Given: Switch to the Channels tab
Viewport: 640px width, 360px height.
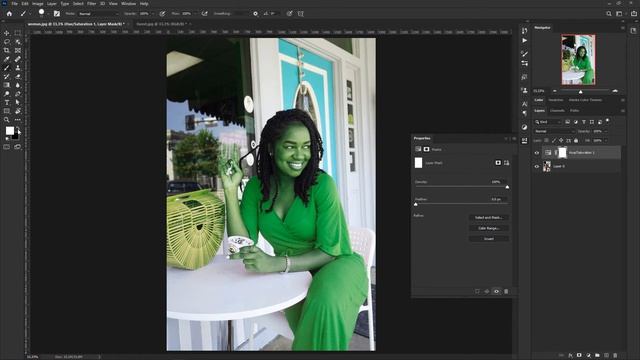Looking at the screenshot, I should tap(557, 111).
